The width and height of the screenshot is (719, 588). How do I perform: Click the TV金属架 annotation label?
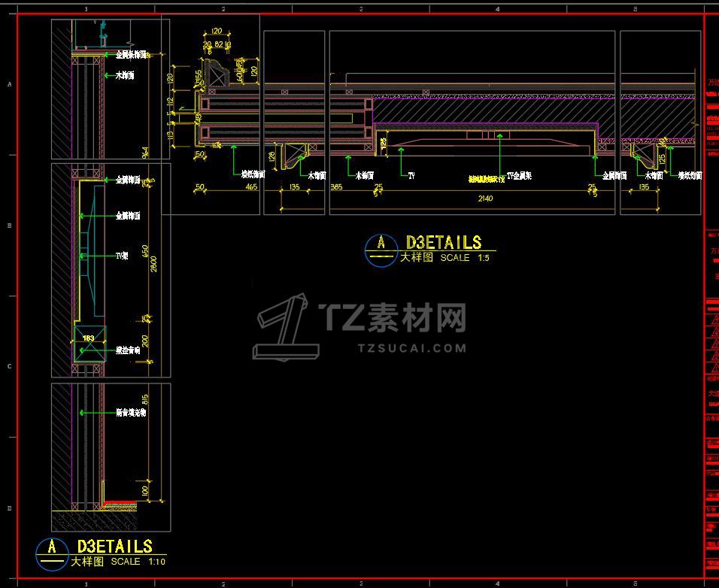click(519, 175)
